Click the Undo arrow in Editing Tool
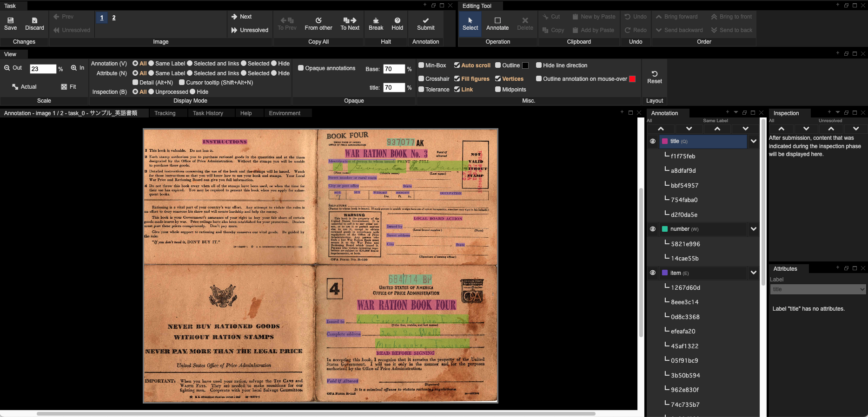 coord(628,17)
